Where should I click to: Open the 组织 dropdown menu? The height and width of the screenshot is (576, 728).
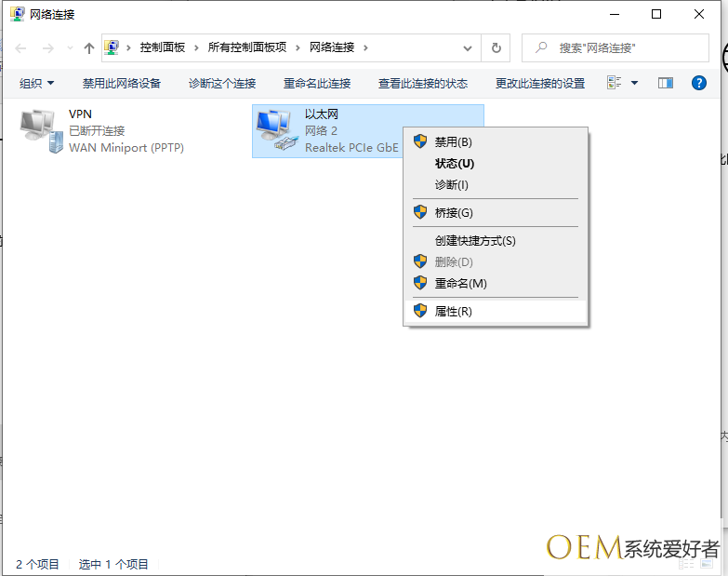click(x=37, y=83)
